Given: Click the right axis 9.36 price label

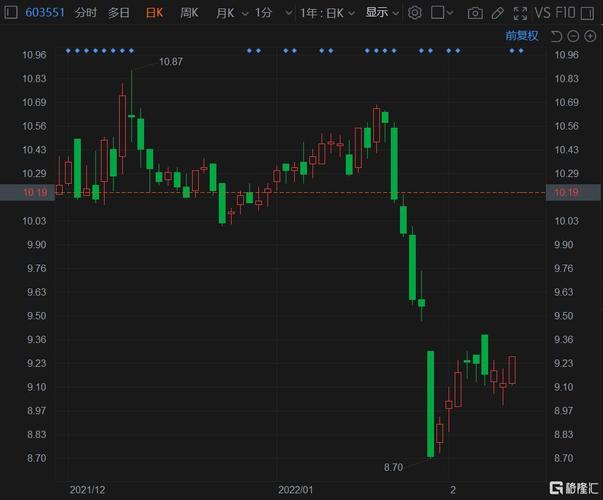Looking at the screenshot, I should coord(566,340).
